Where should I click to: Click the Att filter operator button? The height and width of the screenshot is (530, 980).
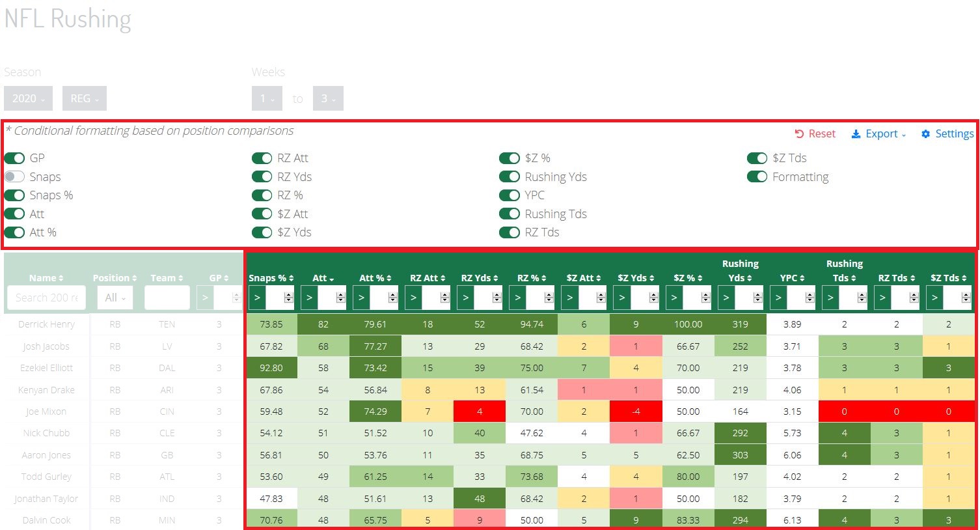point(309,298)
